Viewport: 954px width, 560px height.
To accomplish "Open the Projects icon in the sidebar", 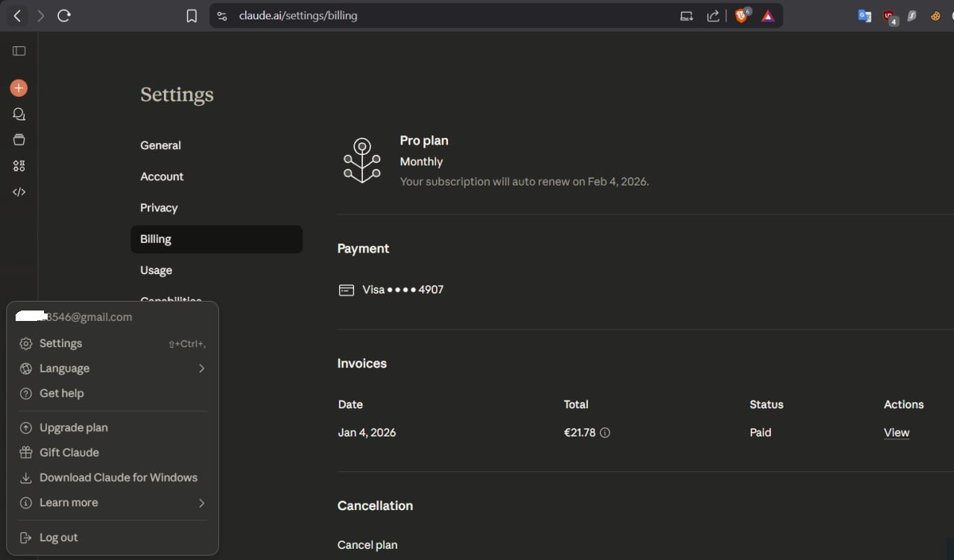I will click(x=19, y=139).
